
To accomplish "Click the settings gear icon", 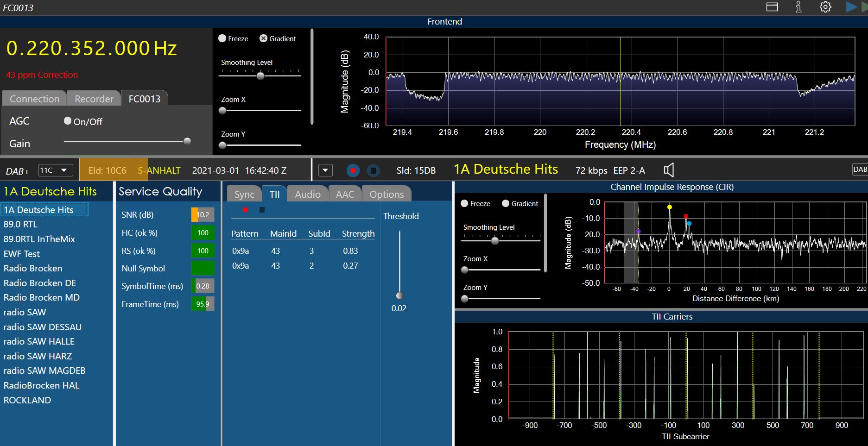I will pyautogui.click(x=825, y=7).
